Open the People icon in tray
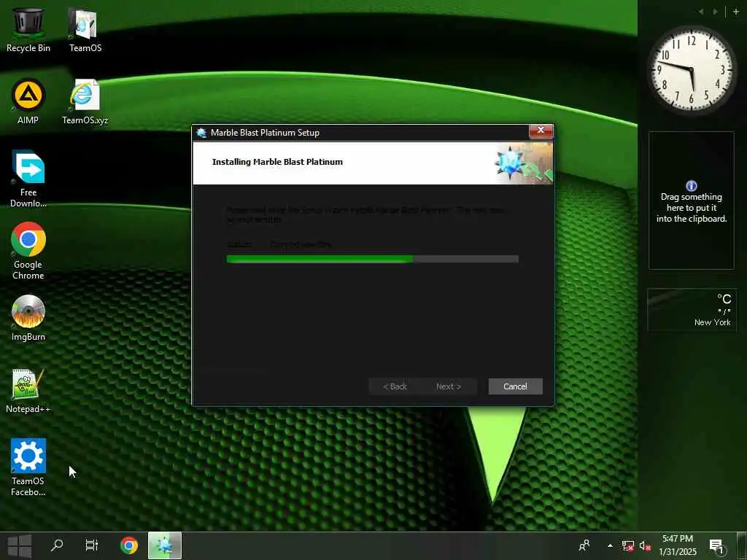 coord(584,545)
